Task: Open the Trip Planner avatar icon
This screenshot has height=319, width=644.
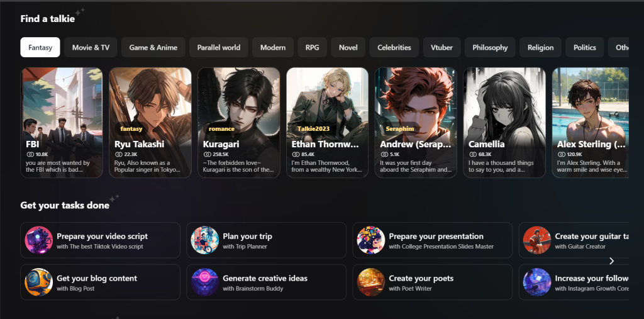Action: click(x=204, y=240)
